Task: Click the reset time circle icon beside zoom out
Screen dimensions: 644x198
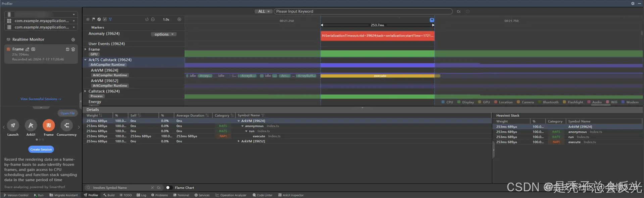Action: (x=147, y=19)
